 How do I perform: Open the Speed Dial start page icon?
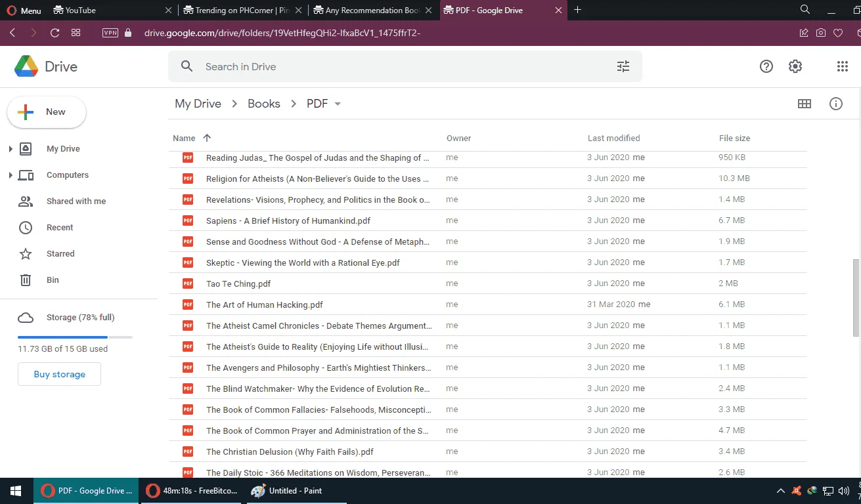pos(76,33)
